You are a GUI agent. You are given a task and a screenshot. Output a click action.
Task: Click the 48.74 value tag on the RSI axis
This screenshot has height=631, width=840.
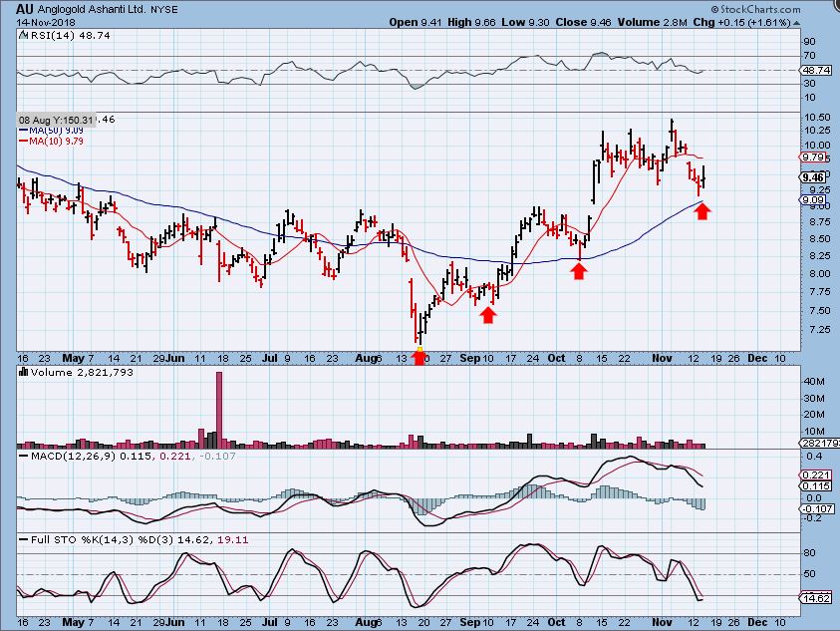pos(816,70)
